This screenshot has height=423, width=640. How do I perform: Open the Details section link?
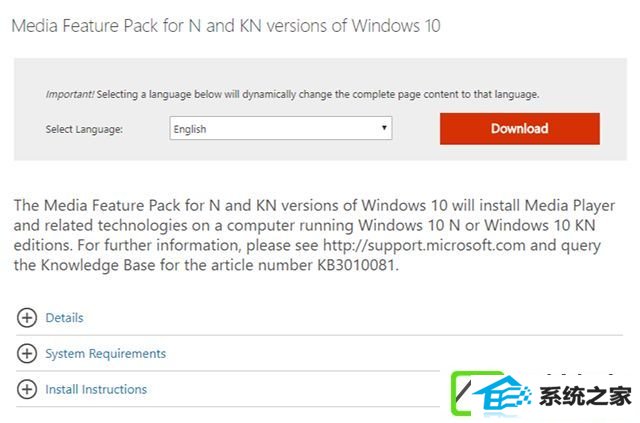(64, 318)
